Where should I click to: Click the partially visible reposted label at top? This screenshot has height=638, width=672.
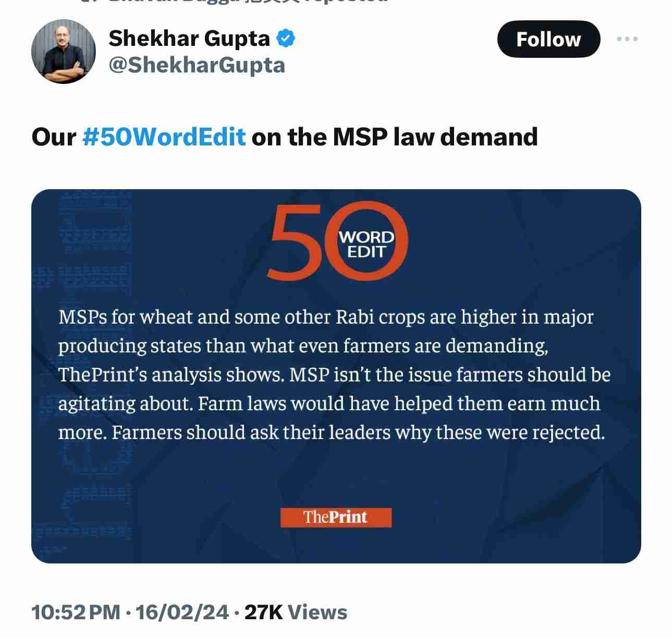[x=235, y=2]
